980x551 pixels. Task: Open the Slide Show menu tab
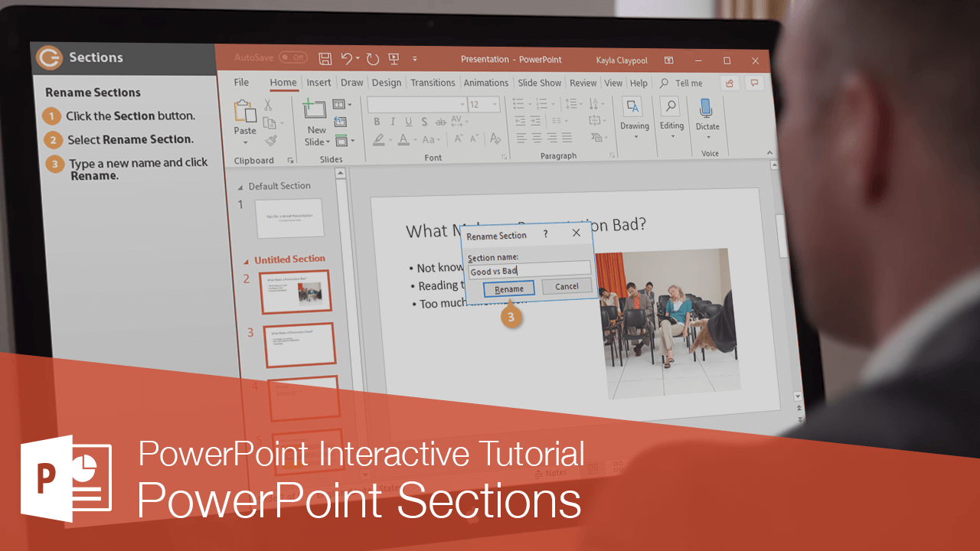(x=539, y=83)
